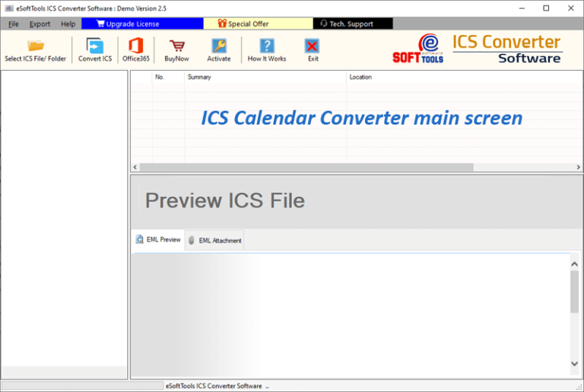The image size is (584, 392).
Task: Click Upgrade License button
Action: (142, 24)
